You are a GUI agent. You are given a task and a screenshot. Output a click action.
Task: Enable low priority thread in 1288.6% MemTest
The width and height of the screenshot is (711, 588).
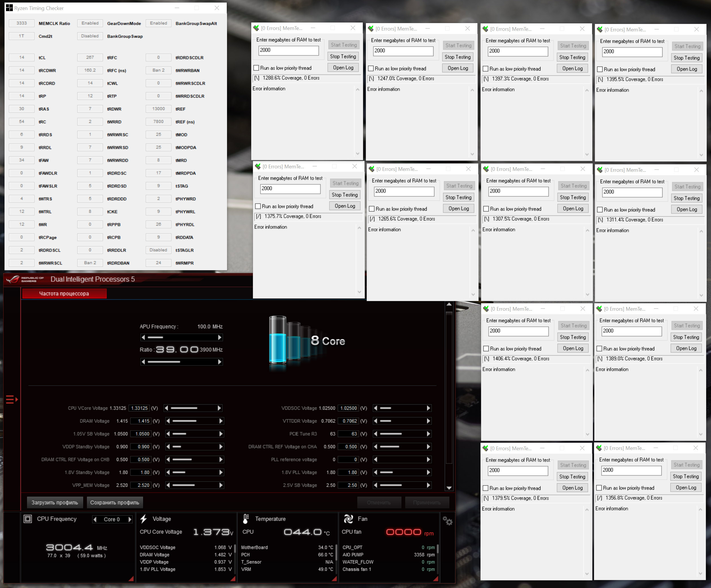(256, 68)
